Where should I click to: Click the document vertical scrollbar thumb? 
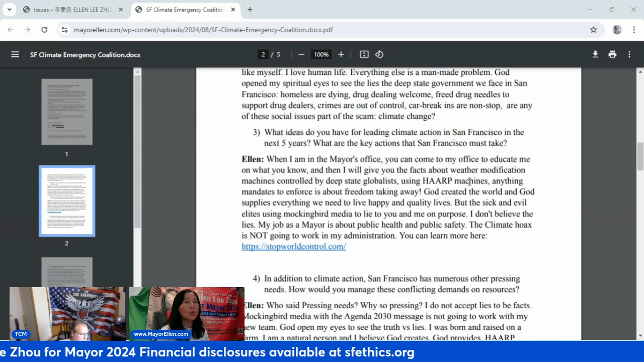tap(640, 156)
